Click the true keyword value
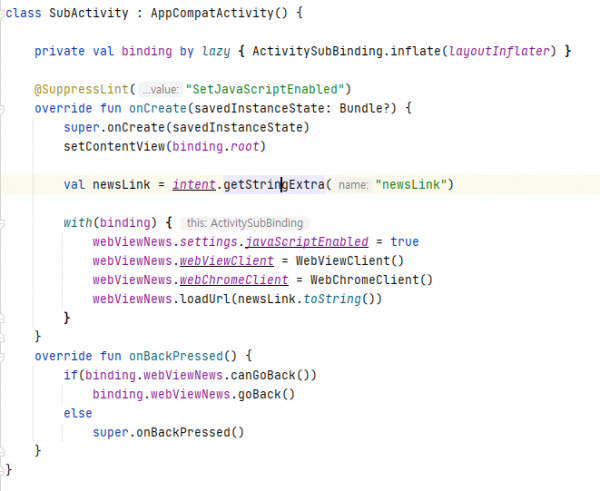The height and width of the screenshot is (491, 600). pos(404,242)
